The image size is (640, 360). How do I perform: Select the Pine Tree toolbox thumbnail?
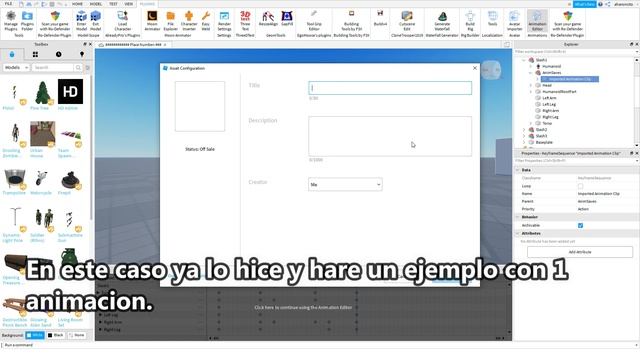pyautogui.click(x=43, y=92)
